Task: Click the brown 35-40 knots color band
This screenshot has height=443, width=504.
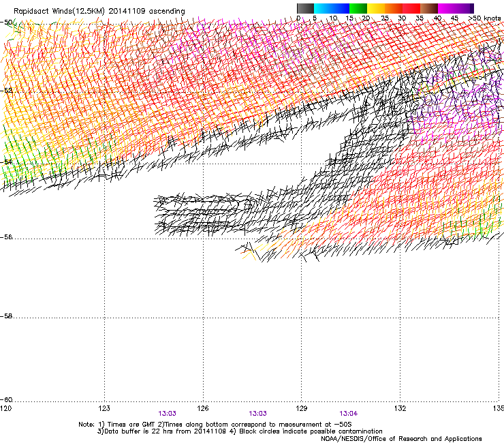Action: point(429,8)
